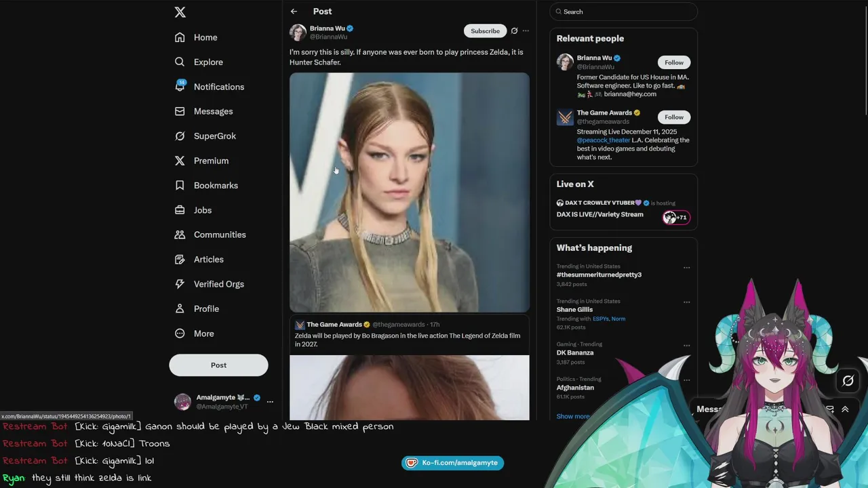Open the Hunter Schafer photo
Viewport: 868px width, 488px height.
410,192
